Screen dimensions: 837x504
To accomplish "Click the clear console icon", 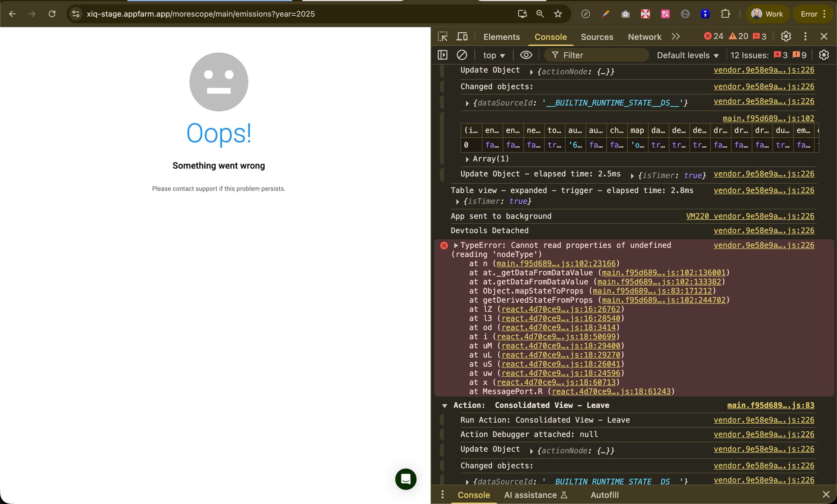I will [462, 55].
